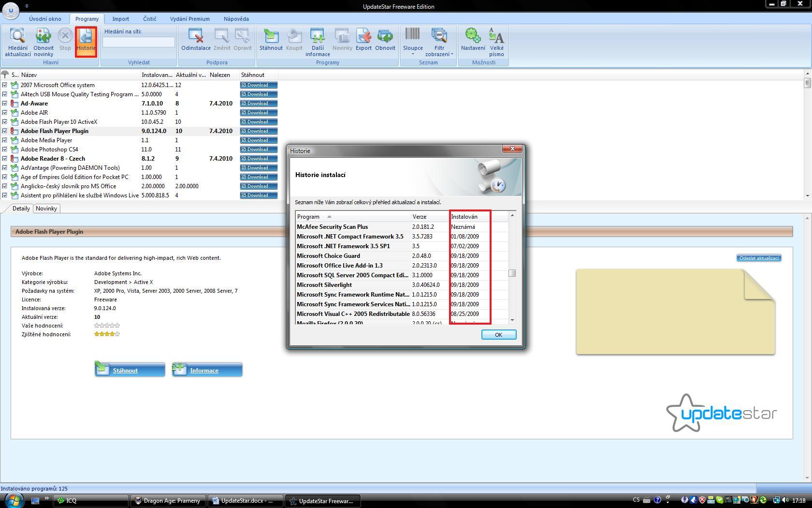Select Microsoft Silverlight history row
This screenshot has width=812, height=508.
click(402, 285)
